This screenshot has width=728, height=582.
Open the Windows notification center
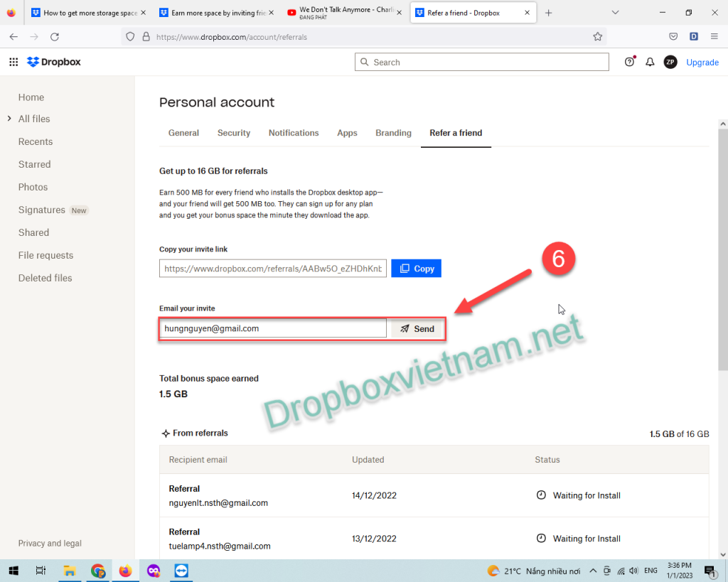pos(710,571)
